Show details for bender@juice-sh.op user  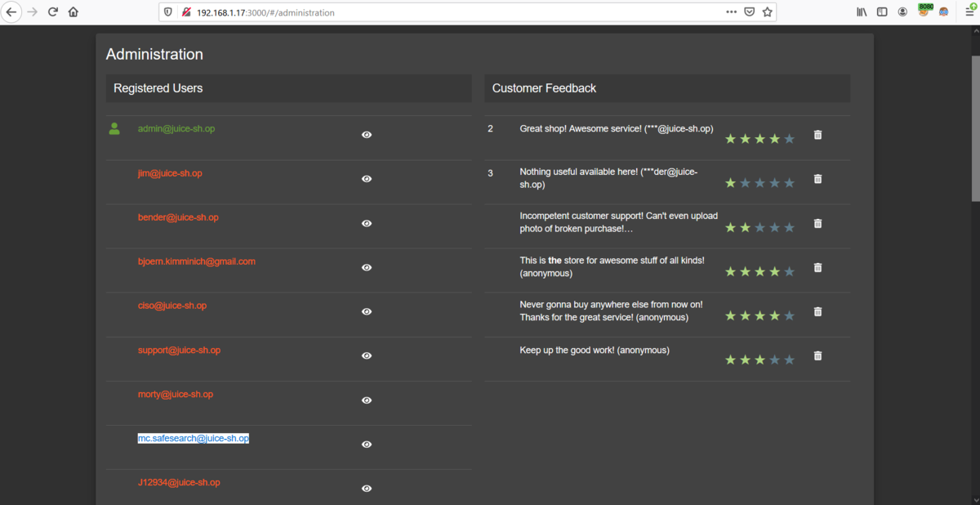click(367, 223)
